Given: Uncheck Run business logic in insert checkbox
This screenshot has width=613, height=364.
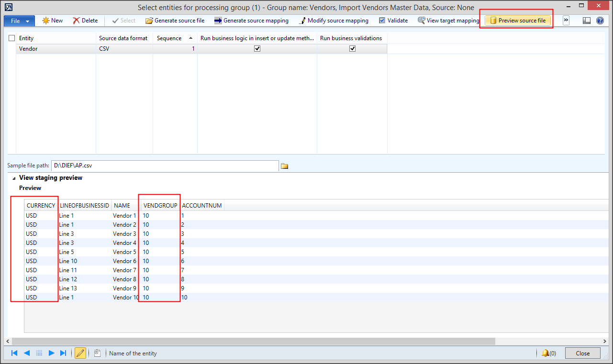Looking at the screenshot, I should [257, 48].
